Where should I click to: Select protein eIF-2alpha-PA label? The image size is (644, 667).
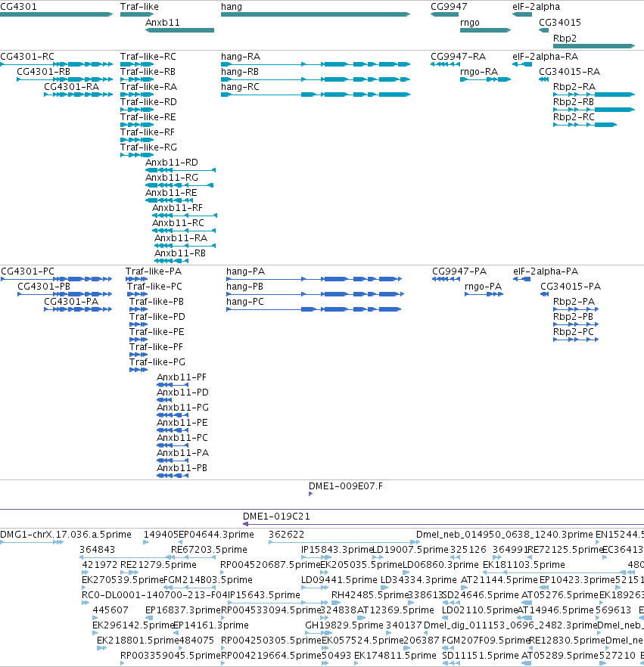pos(546,271)
